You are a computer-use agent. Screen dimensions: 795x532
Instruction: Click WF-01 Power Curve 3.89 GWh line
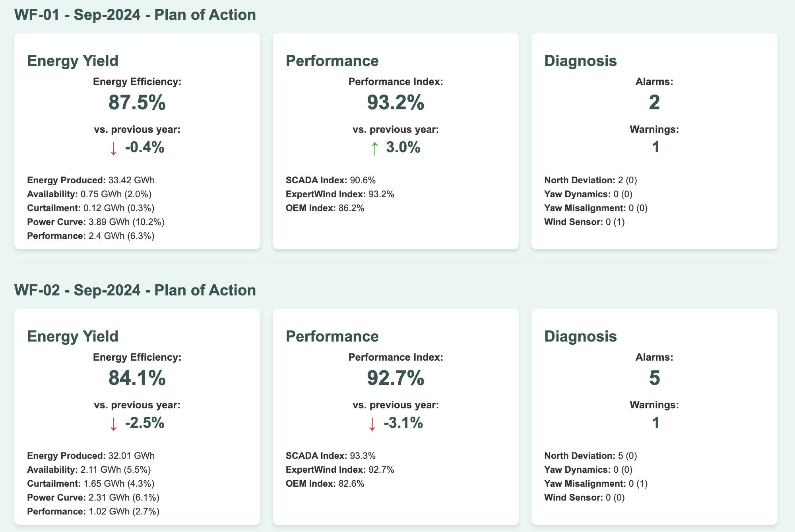pos(96,222)
